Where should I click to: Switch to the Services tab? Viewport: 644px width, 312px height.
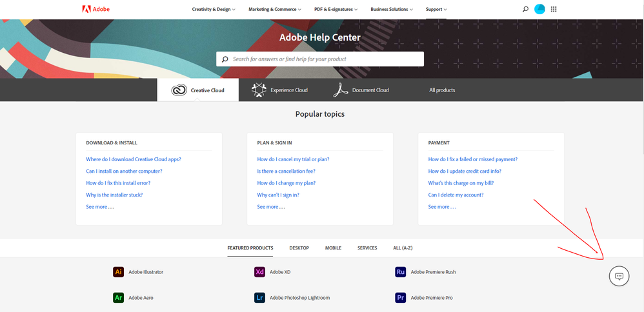pyautogui.click(x=367, y=248)
